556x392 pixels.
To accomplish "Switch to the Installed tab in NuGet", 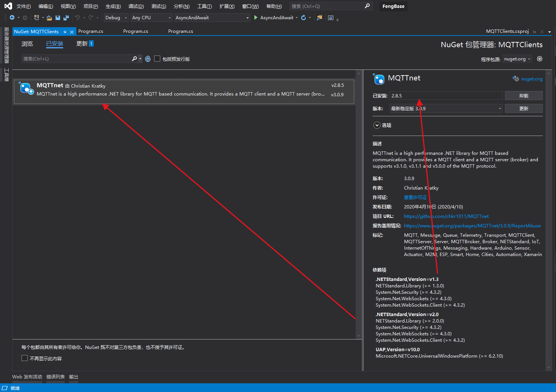I will [x=55, y=44].
